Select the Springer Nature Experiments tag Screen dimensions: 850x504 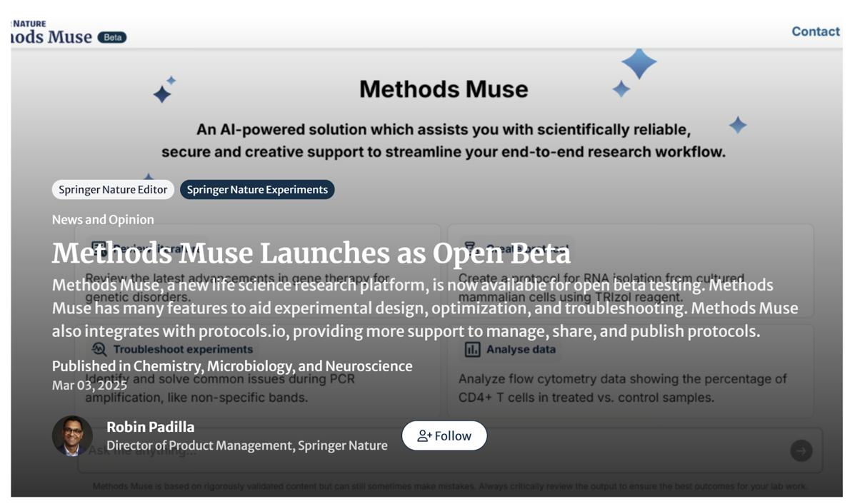(257, 190)
